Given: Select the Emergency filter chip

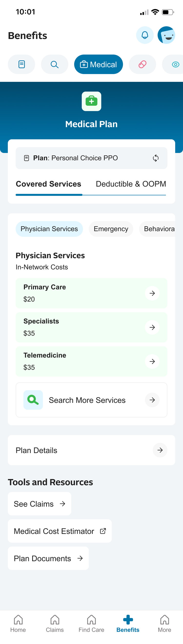Looking at the screenshot, I should pos(111,229).
